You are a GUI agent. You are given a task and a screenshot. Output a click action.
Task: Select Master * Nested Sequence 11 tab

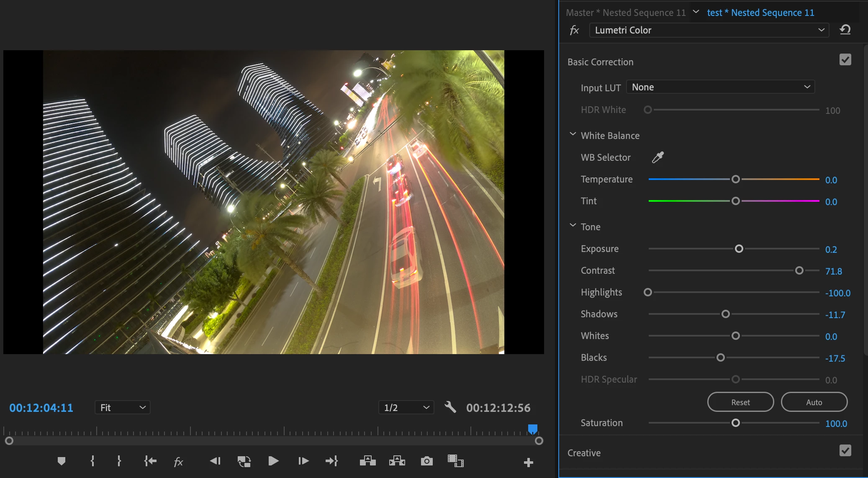(x=625, y=13)
